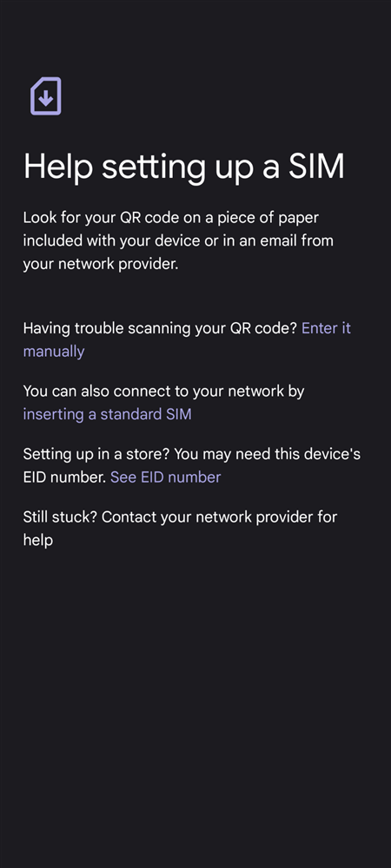The width and height of the screenshot is (391, 868).
Task: Tap the purple word "manually"
Action: coord(54,351)
